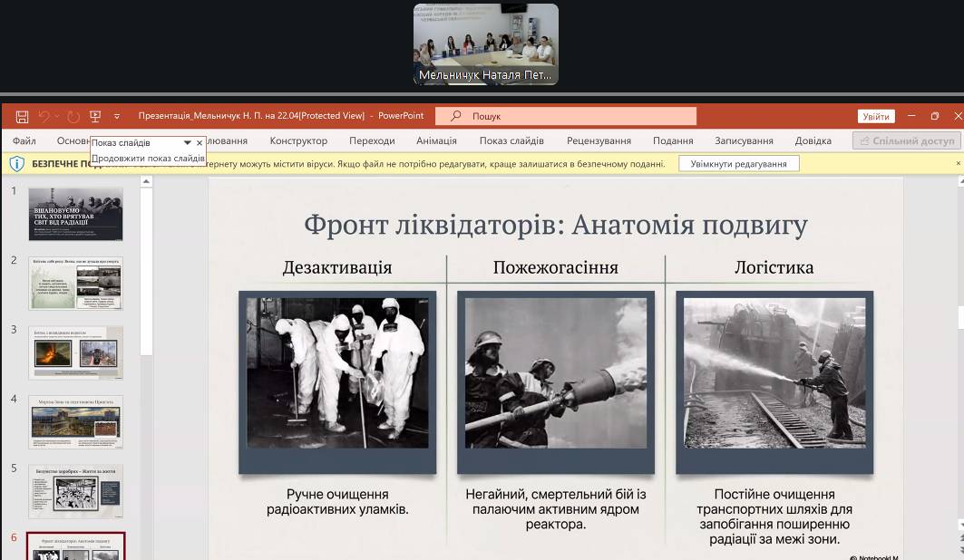Start slideshow from beginning icon
The width and height of the screenshot is (964, 560).
point(95,116)
